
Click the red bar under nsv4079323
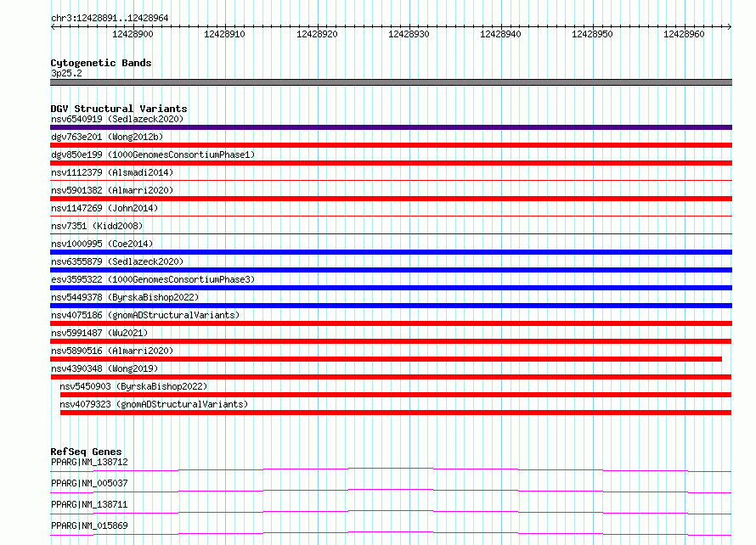coord(395,413)
